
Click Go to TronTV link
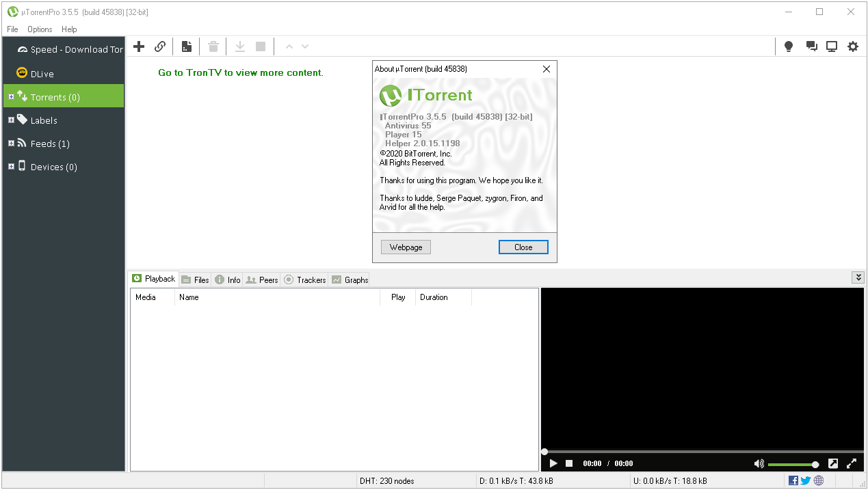(241, 72)
